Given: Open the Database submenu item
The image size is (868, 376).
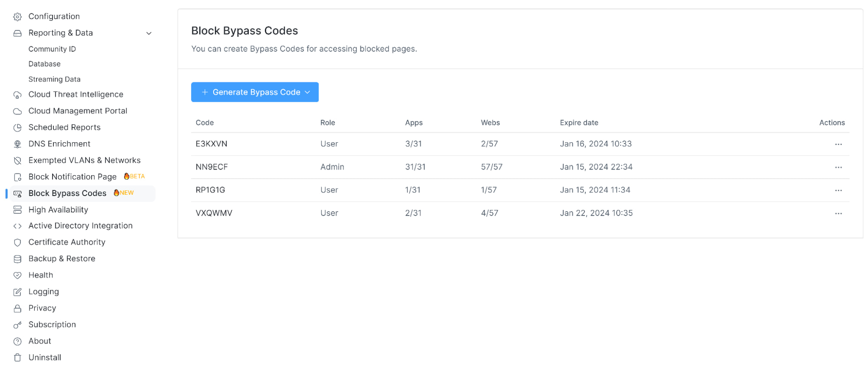Looking at the screenshot, I should click(x=44, y=64).
